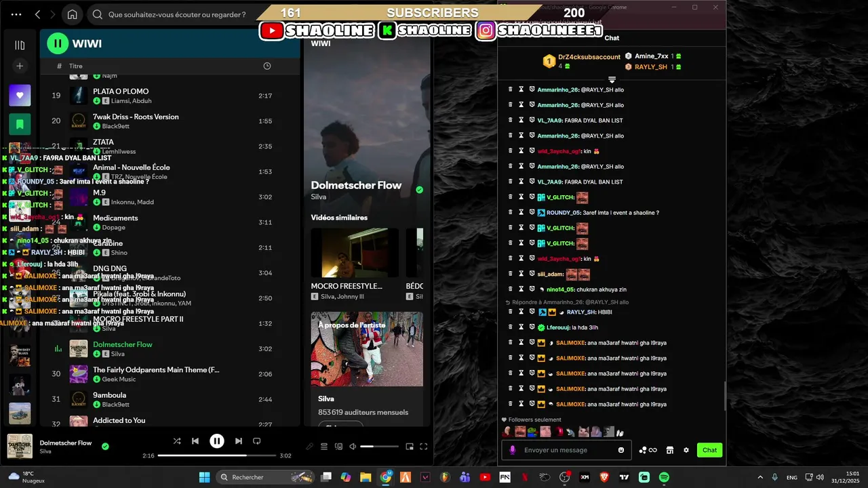Open TradingView from the taskbar

[624, 477]
